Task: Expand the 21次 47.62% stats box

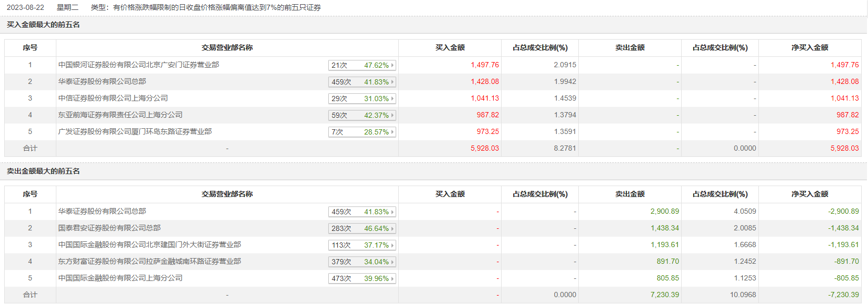Action: [x=362, y=65]
